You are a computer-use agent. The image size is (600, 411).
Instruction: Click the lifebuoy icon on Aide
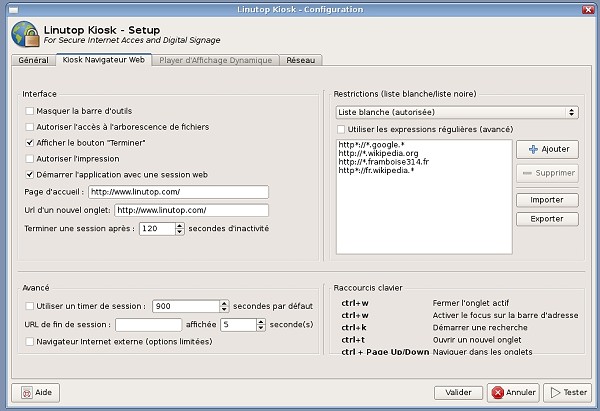click(27, 393)
